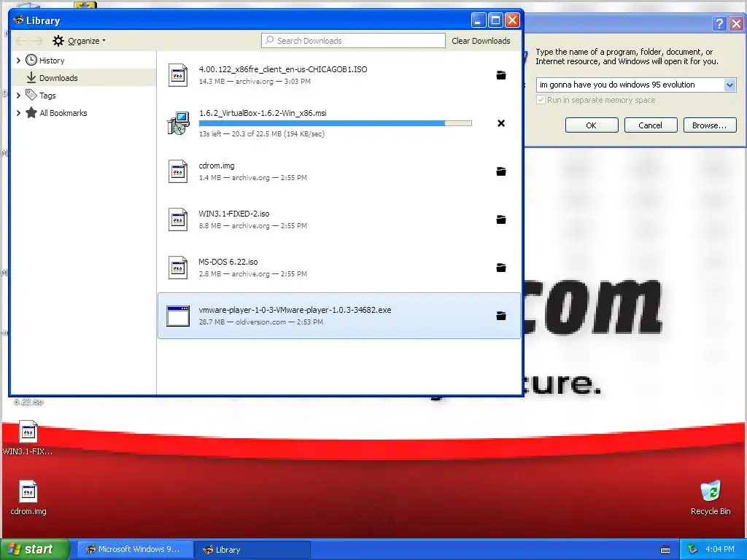Select the cdrom.img desktop icon
This screenshot has width=747, height=560.
(x=28, y=497)
